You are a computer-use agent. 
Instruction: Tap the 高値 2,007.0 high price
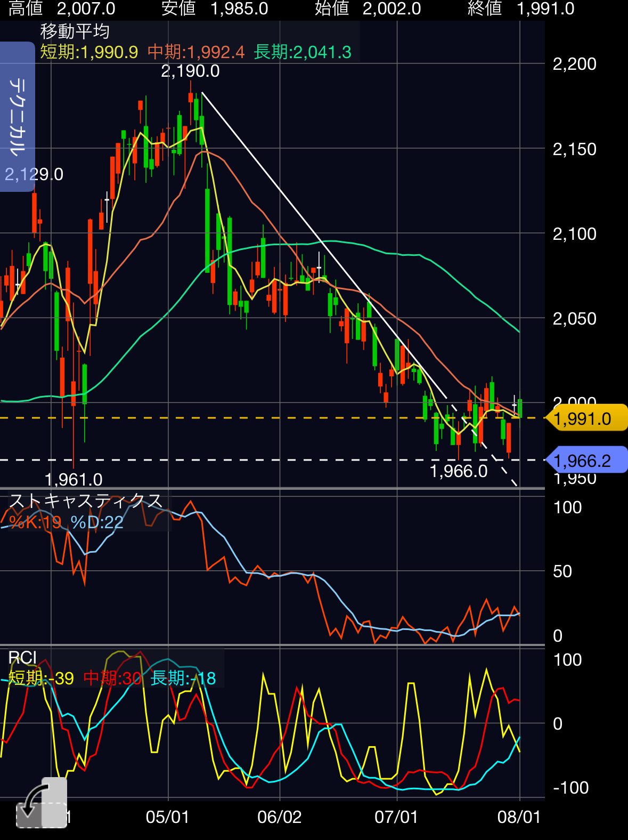tap(62, 9)
